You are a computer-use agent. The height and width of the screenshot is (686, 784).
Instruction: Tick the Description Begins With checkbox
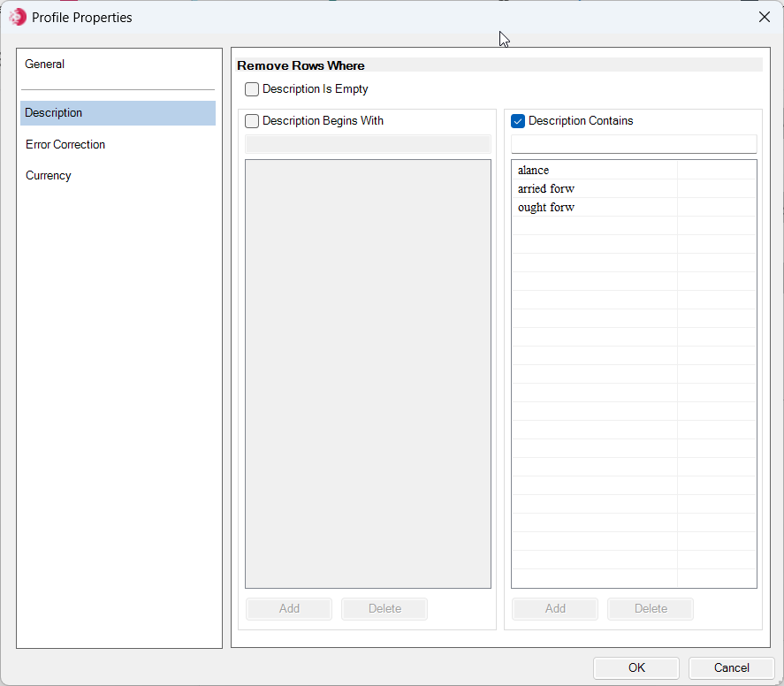click(252, 121)
